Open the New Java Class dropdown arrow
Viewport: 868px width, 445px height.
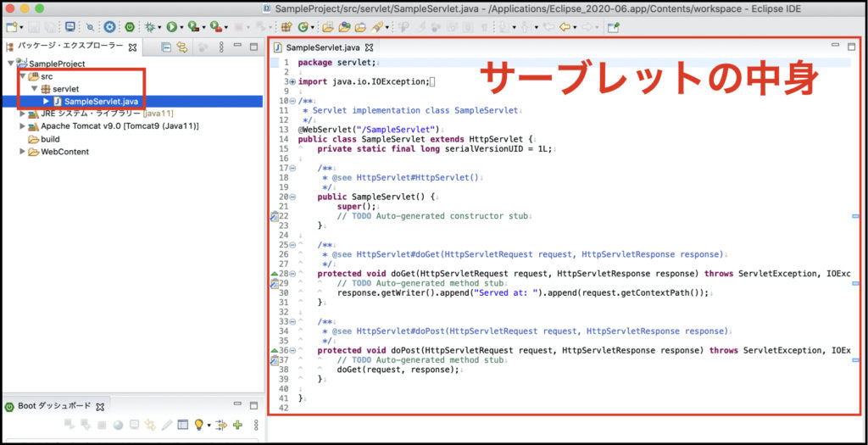312,27
